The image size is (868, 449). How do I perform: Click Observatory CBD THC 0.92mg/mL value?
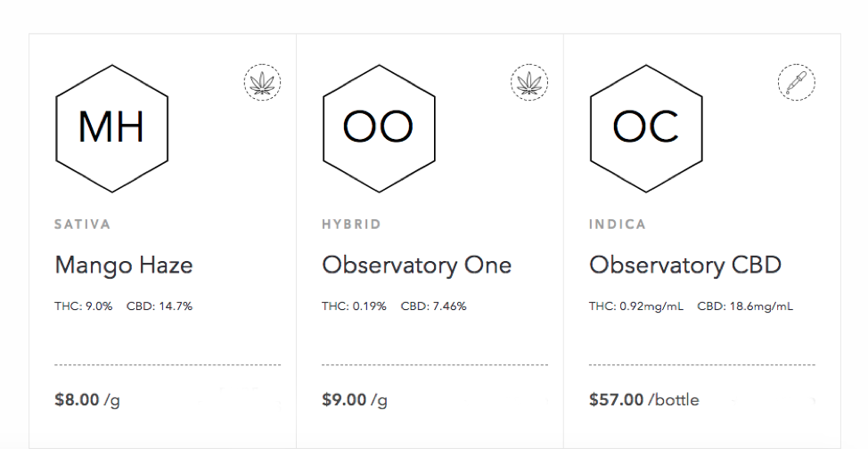pos(636,306)
